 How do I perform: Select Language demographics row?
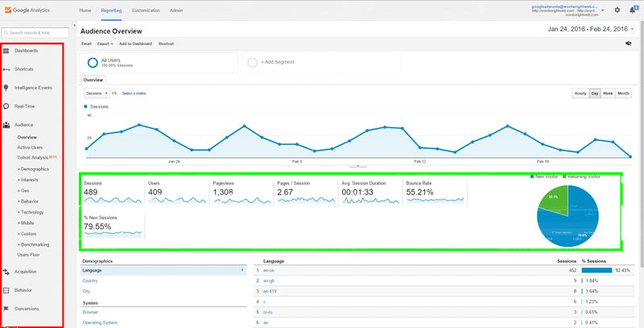[x=163, y=271]
